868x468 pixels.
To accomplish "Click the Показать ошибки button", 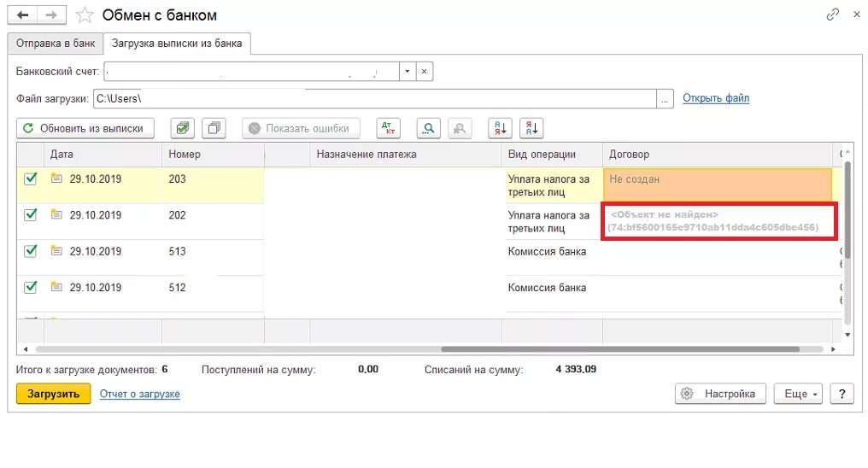I will [x=301, y=128].
